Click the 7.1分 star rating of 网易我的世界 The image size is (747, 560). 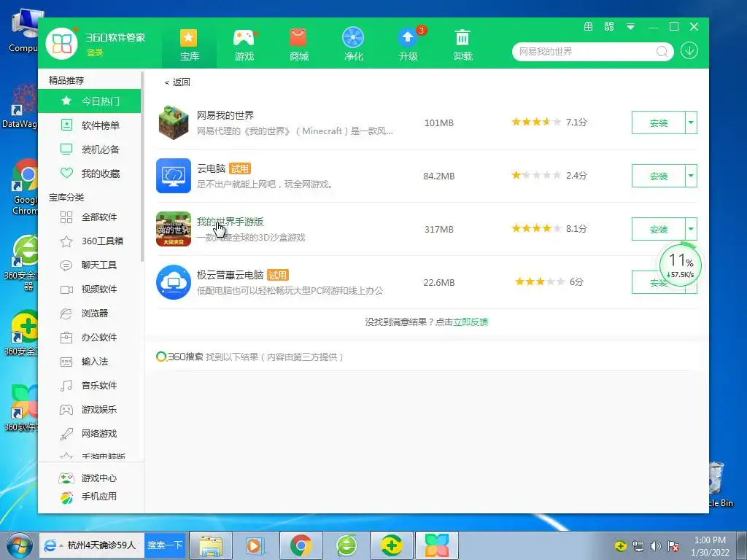tap(549, 122)
